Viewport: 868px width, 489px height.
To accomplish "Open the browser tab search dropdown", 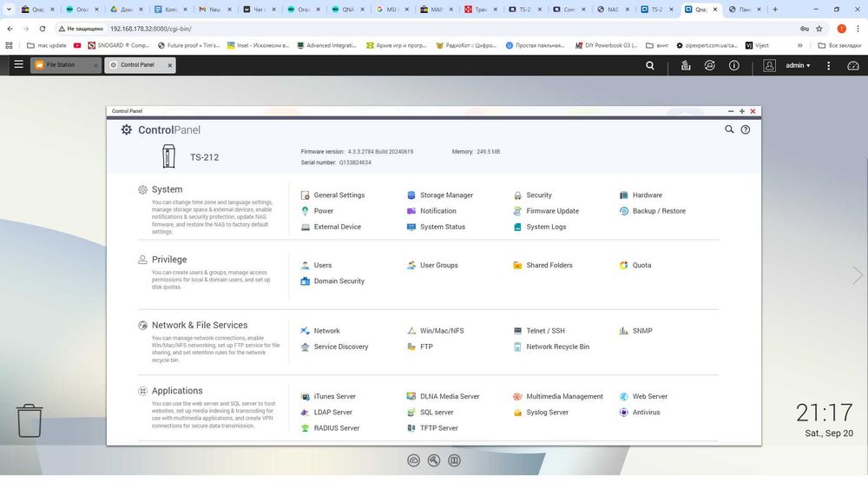I will pos(9,10).
